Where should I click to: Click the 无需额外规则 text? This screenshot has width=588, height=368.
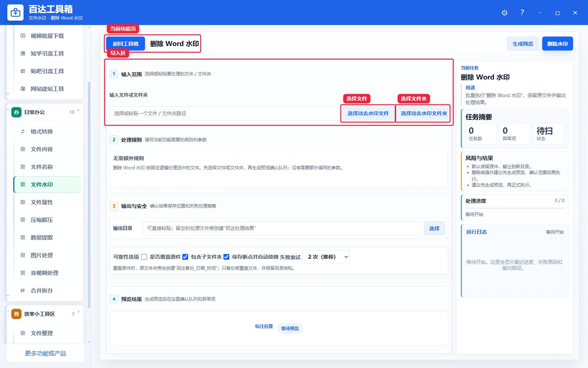coord(128,158)
